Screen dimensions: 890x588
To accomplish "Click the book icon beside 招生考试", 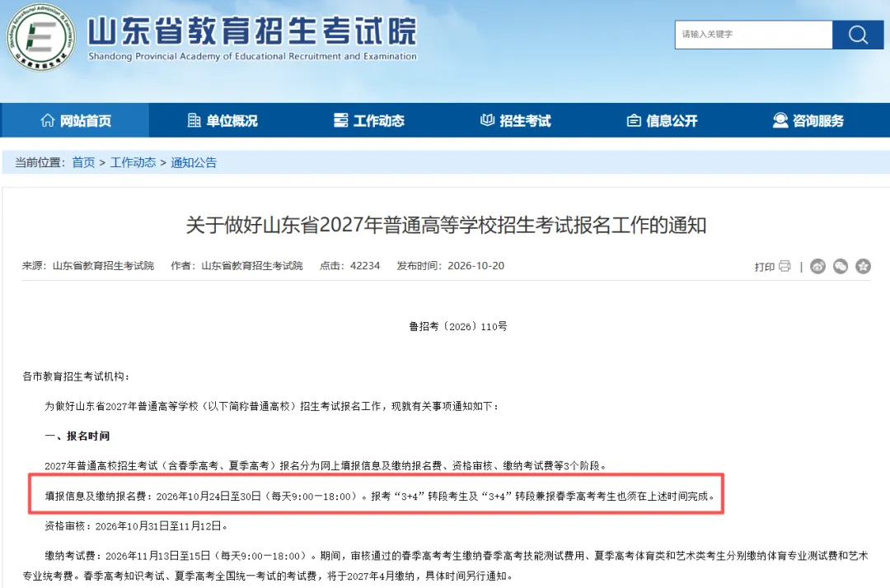I will (x=488, y=120).
